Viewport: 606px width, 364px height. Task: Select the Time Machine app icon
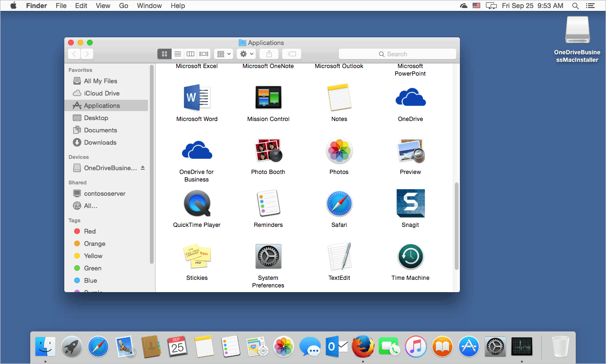410,257
